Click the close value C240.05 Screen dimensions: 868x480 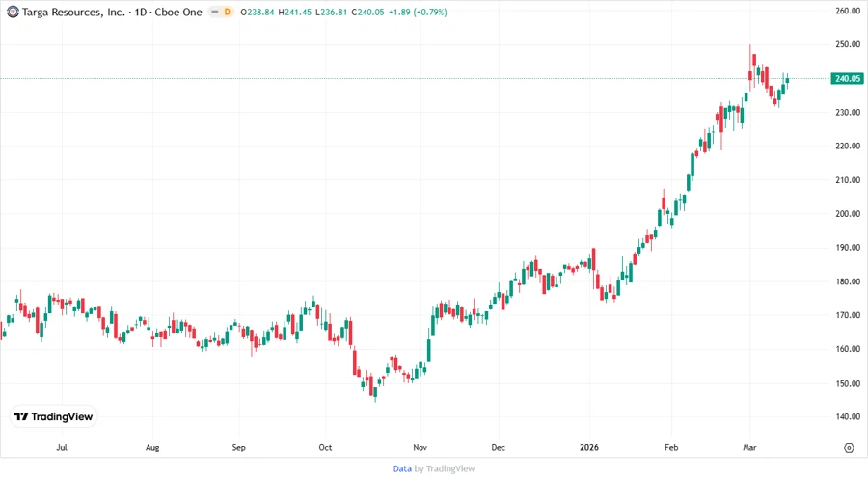click(x=367, y=12)
